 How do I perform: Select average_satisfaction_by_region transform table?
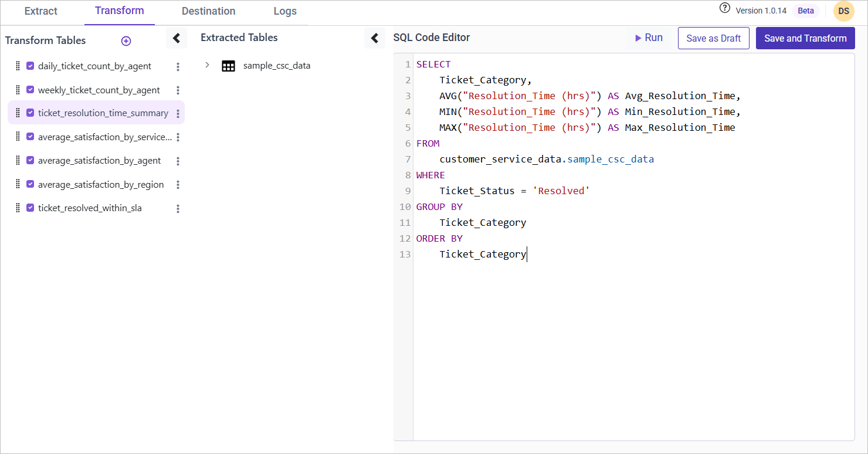point(100,185)
